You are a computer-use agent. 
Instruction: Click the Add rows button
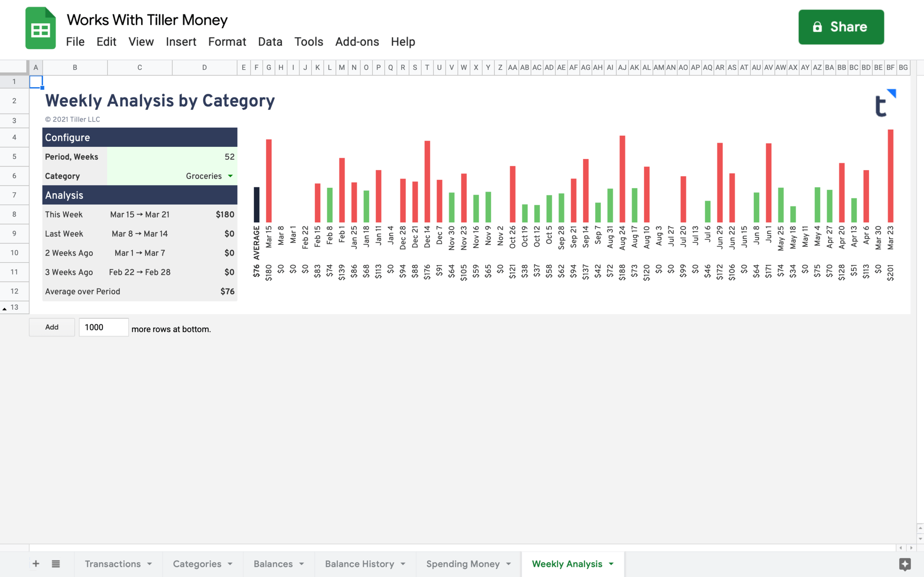click(x=52, y=327)
